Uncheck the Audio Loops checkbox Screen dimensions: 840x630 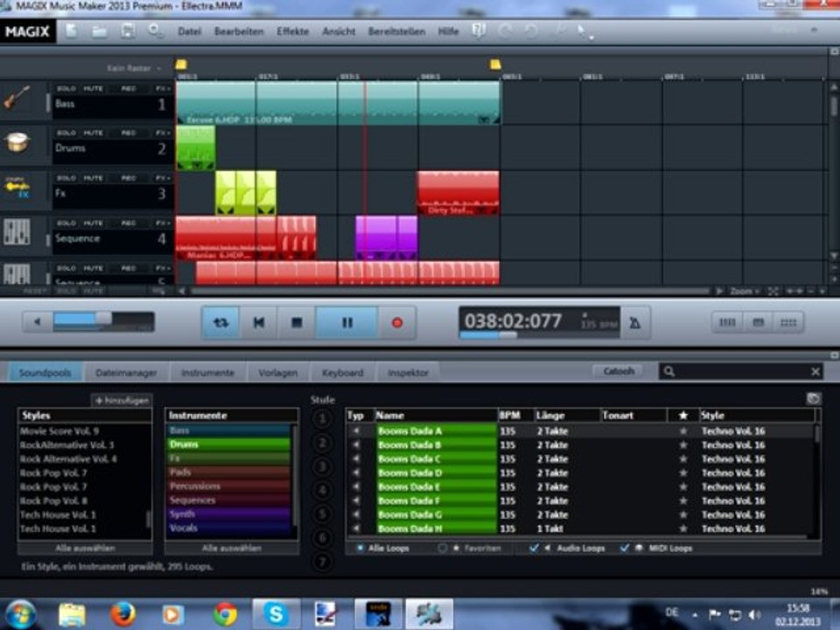tap(534, 548)
